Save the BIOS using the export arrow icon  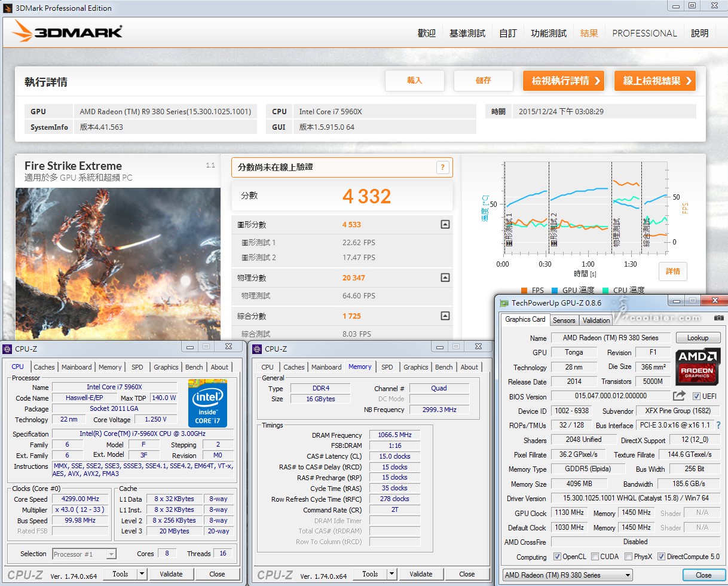tap(679, 396)
